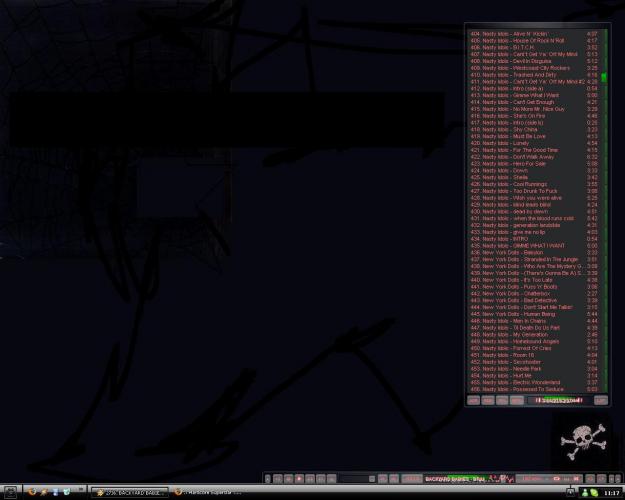Select track 437 Stranded In The Jungle

click(x=533, y=259)
